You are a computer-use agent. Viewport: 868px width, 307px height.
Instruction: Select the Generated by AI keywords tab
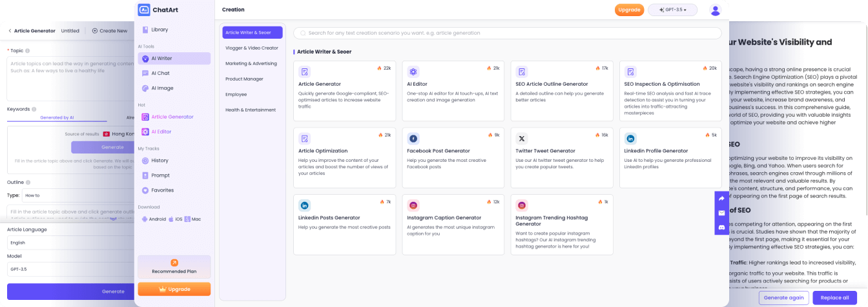tap(57, 117)
